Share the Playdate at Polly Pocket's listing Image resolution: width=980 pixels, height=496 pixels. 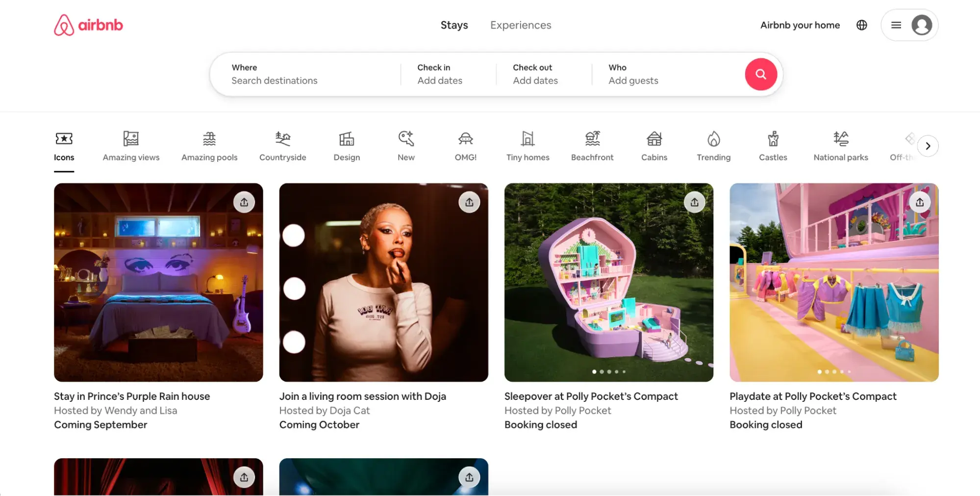coord(920,202)
